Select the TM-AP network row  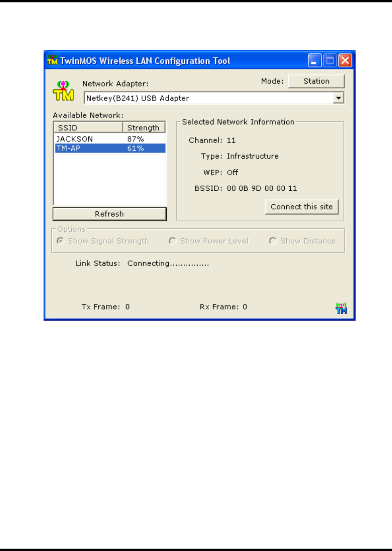tap(110, 148)
